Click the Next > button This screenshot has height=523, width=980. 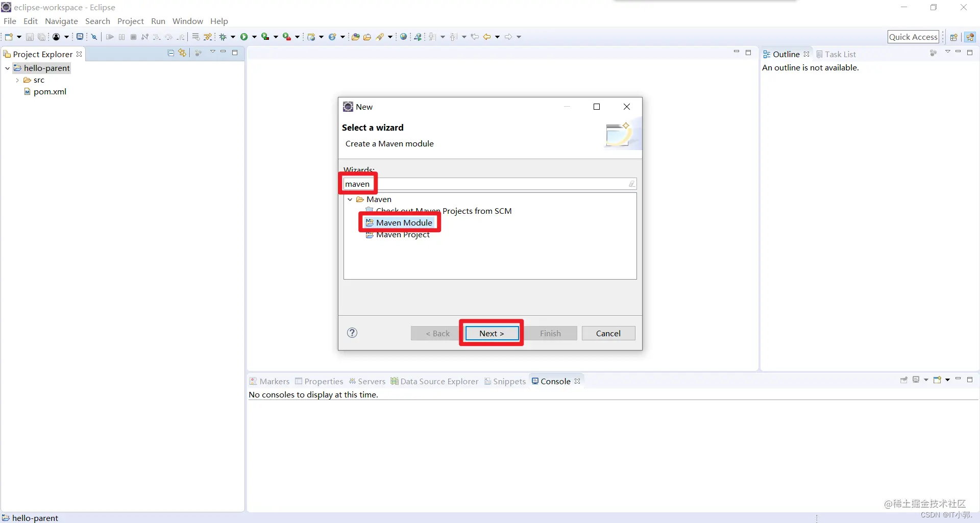pyautogui.click(x=492, y=333)
